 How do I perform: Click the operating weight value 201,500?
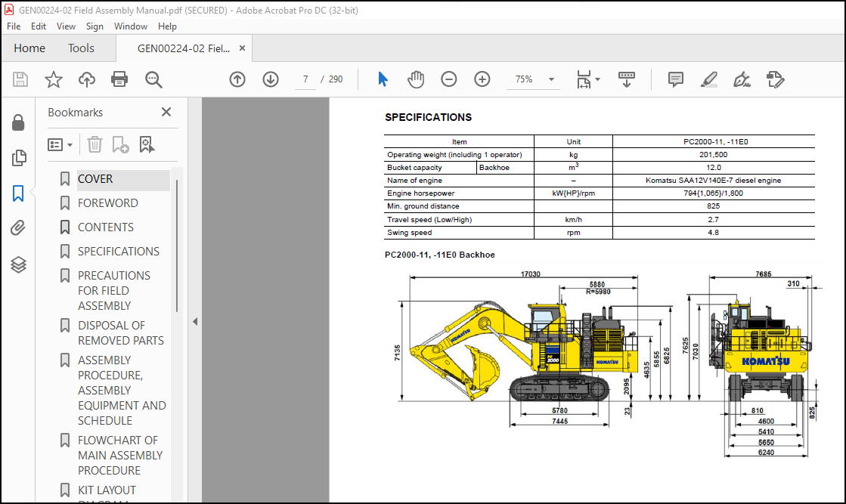713,155
